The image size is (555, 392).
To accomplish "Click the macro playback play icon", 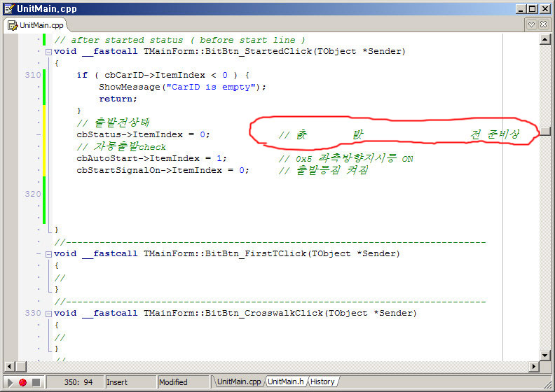I will 10,382.
